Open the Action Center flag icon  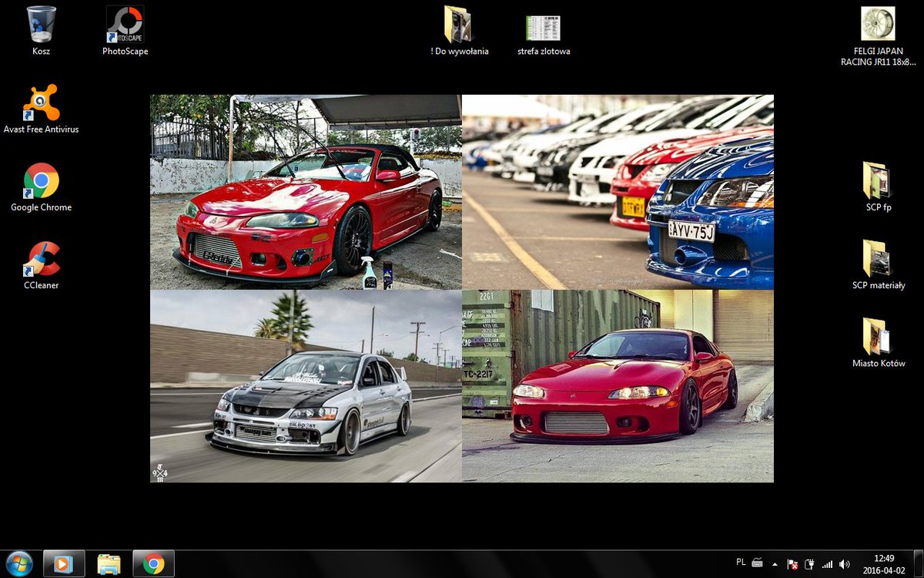tap(792, 564)
